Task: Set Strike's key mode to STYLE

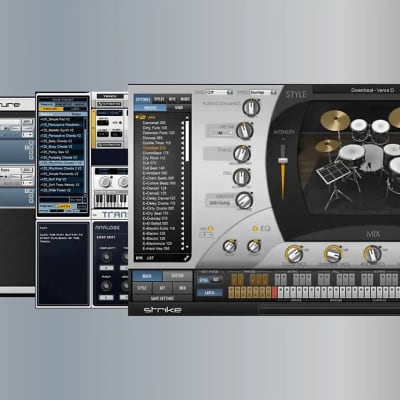Action: pyautogui.click(x=203, y=280)
